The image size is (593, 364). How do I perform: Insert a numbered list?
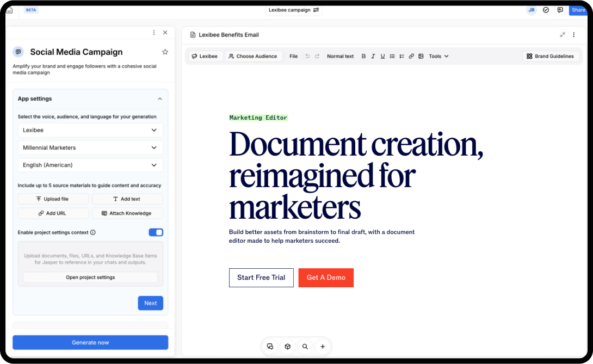tap(401, 56)
